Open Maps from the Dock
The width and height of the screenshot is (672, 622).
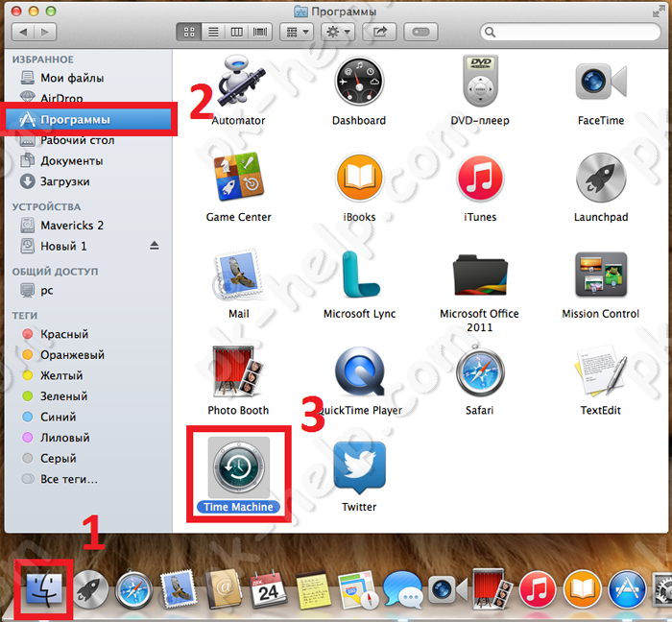pyautogui.click(x=358, y=589)
